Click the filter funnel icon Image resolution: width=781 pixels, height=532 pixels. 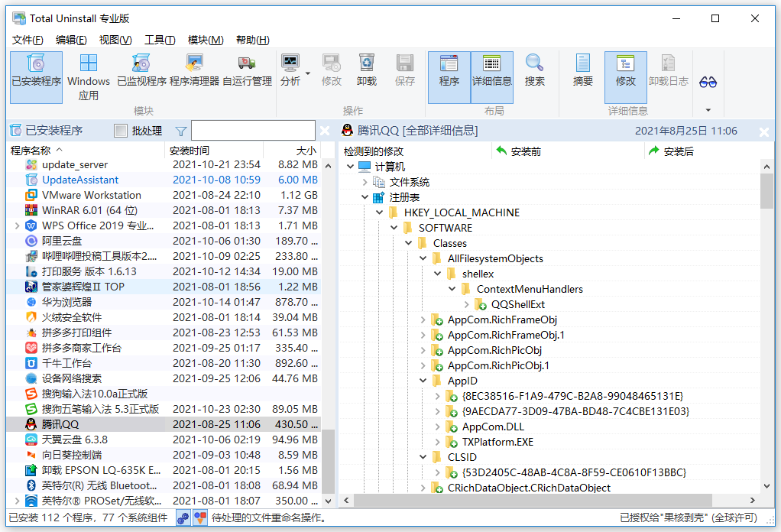pyautogui.click(x=181, y=131)
